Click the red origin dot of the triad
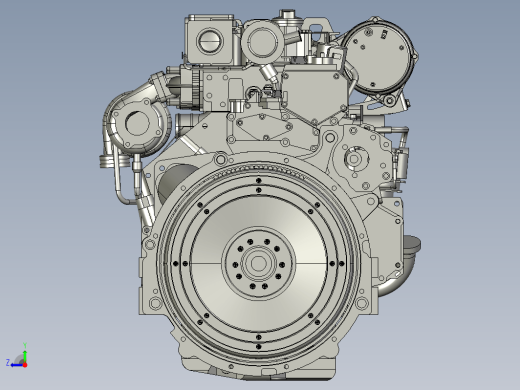Screen dimensions: 520x390 (25, 365)
